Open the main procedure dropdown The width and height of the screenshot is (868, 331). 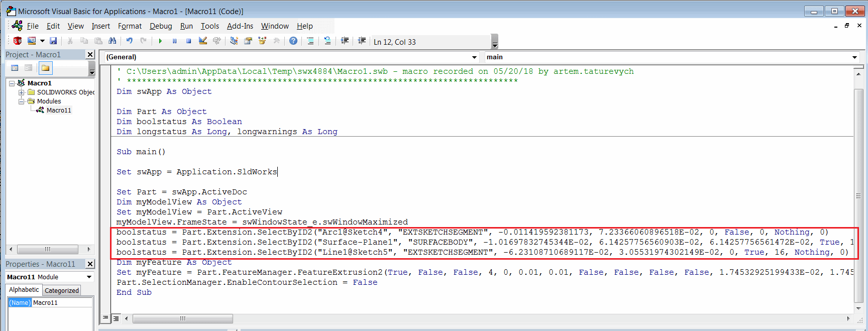pyautogui.click(x=854, y=57)
